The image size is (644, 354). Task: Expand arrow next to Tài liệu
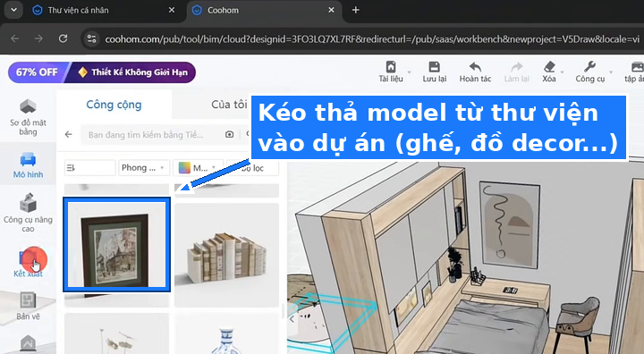409,72
